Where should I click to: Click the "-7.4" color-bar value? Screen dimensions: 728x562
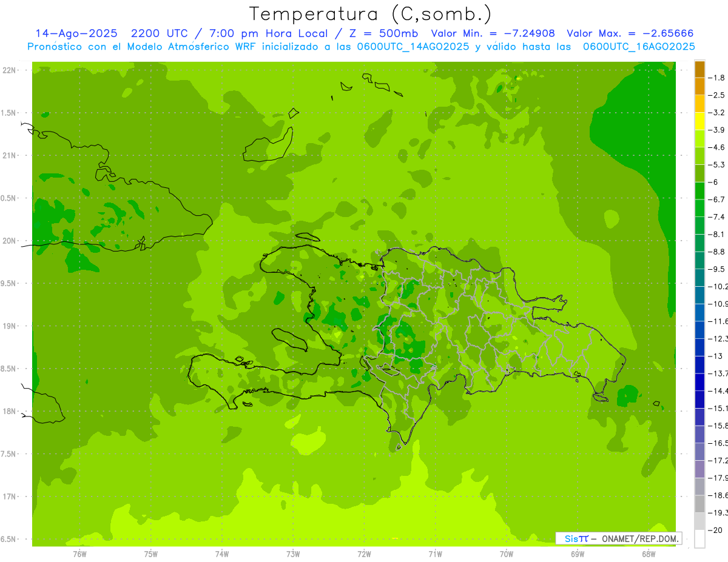716,216
